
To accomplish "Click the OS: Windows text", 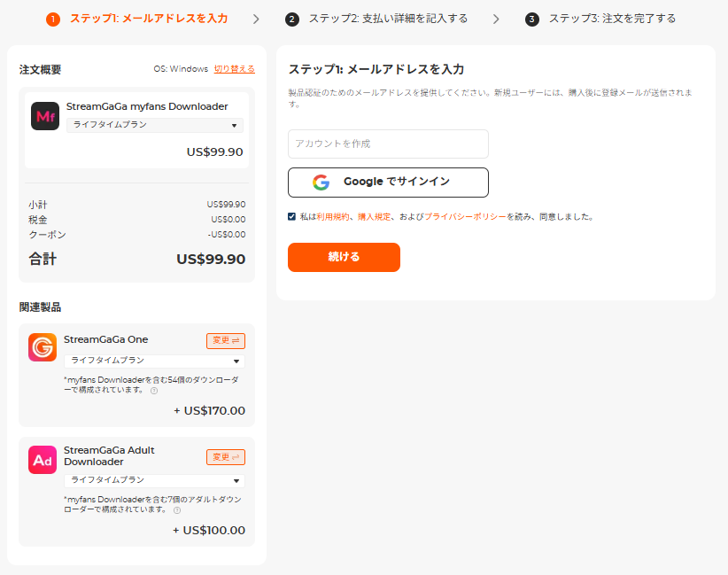I will (181, 69).
